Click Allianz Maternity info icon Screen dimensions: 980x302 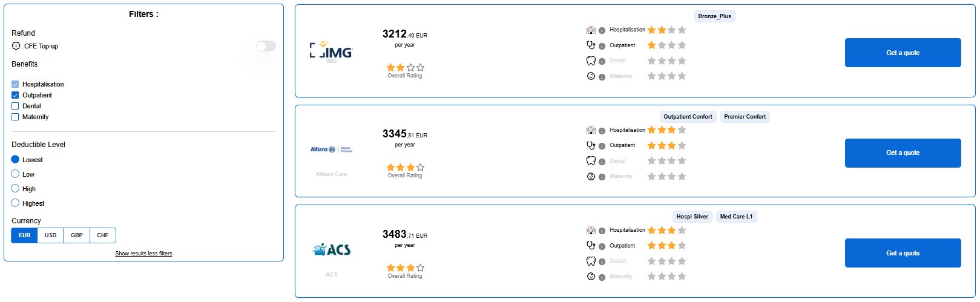pyautogui.click(x=602, y=177)
